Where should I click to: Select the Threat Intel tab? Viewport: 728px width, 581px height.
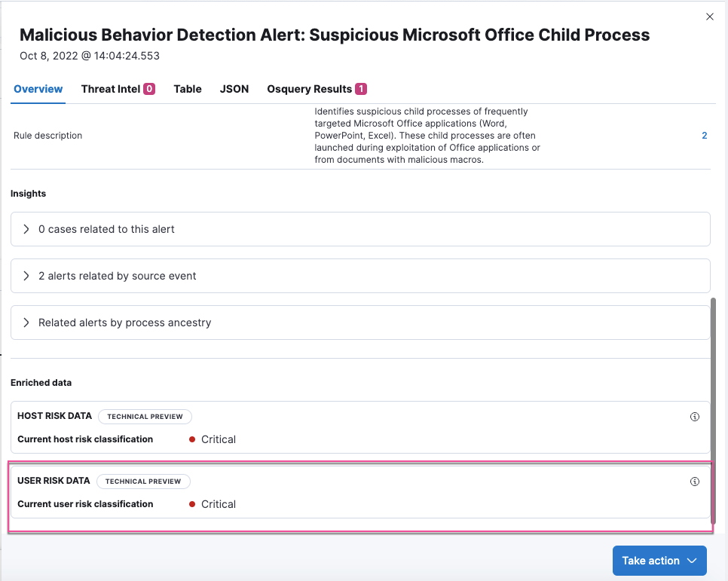click(110, 88)
